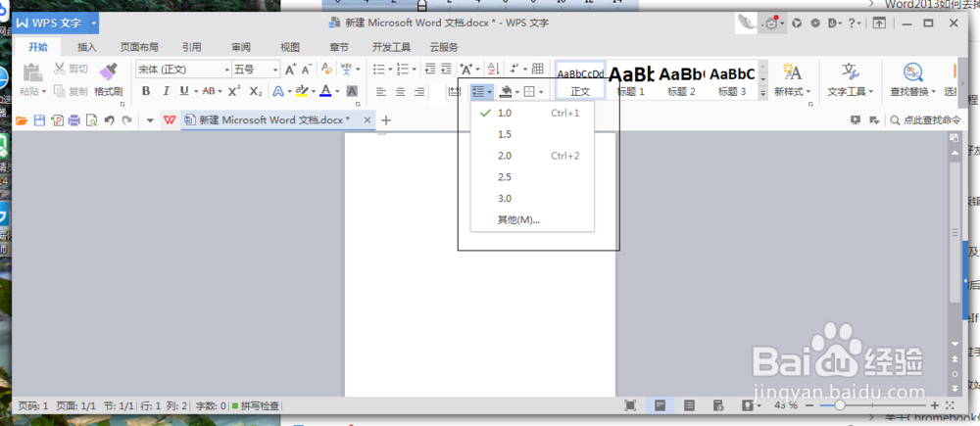Click the 剪切 cut button
The image size is (980, 426).
click(72, 69)
